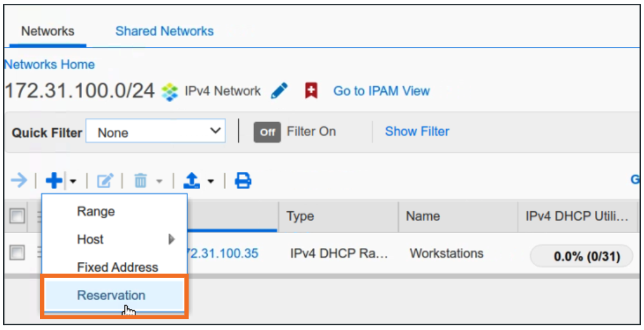Viewport: 644px width, 330px height.
Task: Click the IPv4 DHCP utilization bar 0.0%
Action: (581, 256)
